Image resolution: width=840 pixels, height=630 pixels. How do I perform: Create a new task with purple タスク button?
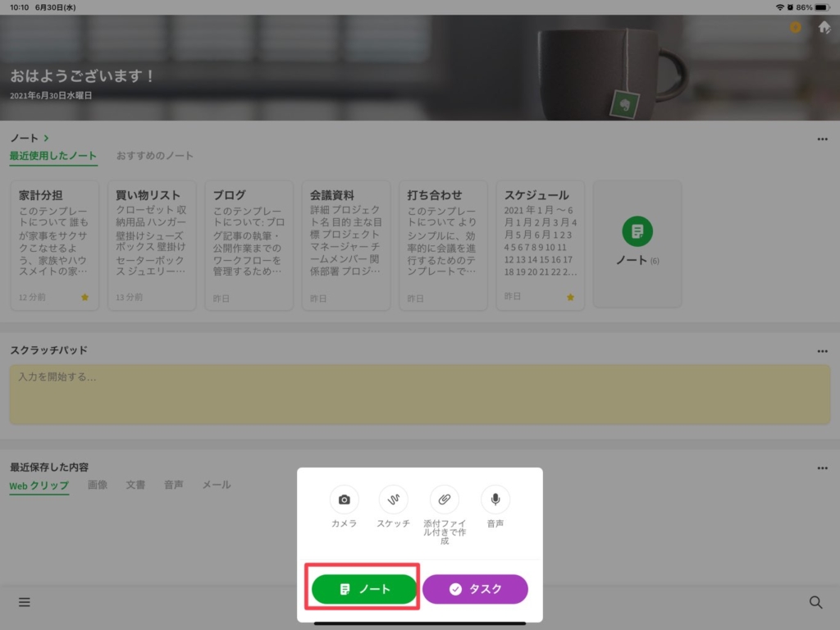475,589
